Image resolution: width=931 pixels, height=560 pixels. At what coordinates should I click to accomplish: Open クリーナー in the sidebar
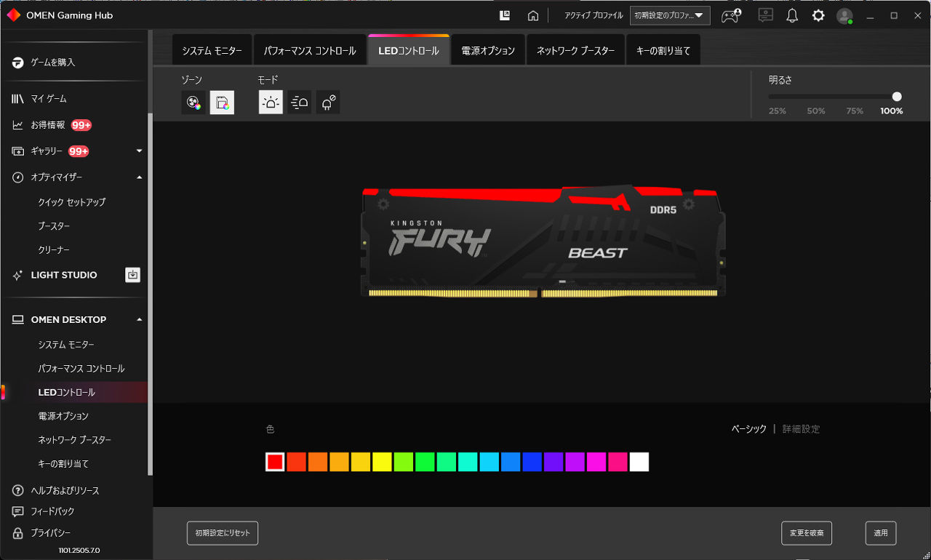[54, 250]
